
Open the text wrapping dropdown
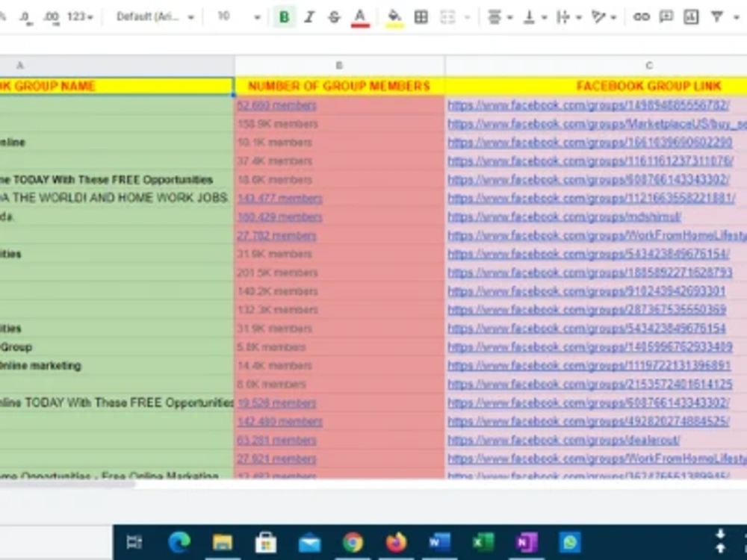(x=568, y=18)
